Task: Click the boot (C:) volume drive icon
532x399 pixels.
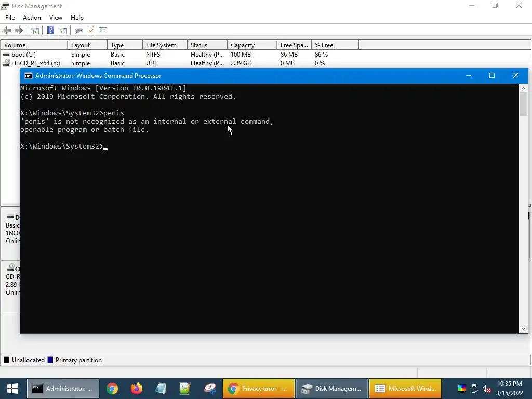Action: pyautogui.click(x=6, y=54)
